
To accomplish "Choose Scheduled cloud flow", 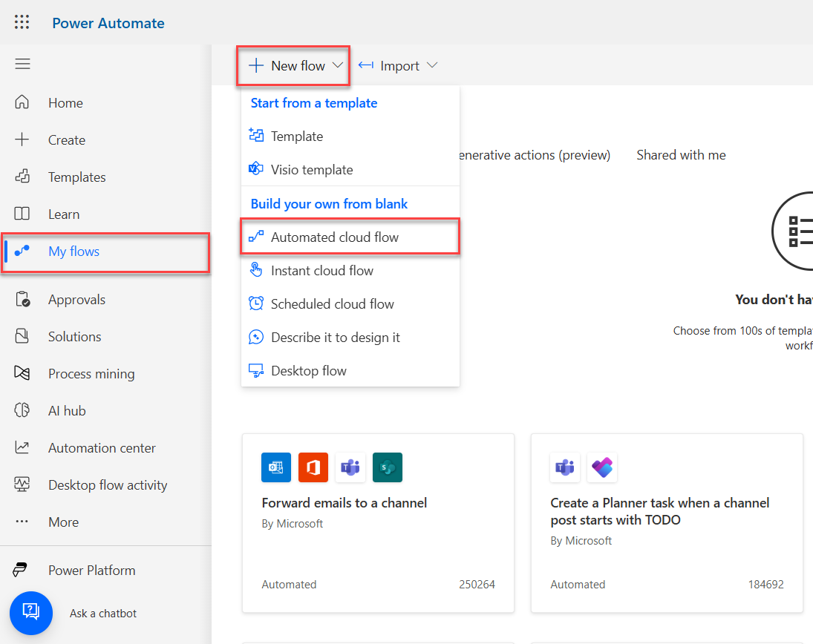I will click(350, 303).
